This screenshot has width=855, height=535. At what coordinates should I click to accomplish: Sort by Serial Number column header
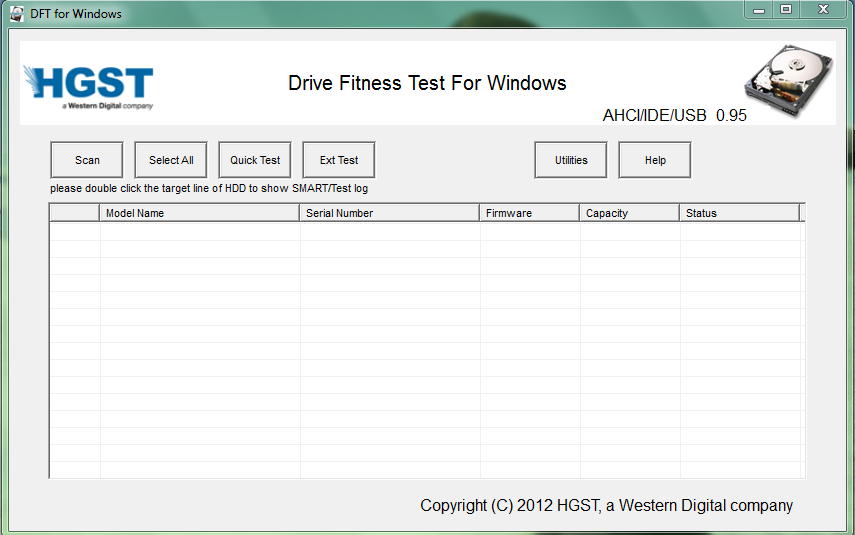pos(389,213)
